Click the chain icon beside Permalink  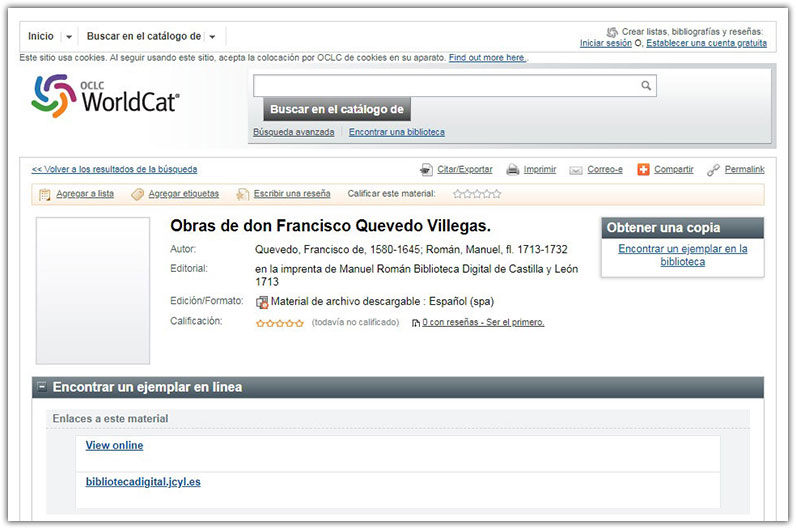click(713, 170)
